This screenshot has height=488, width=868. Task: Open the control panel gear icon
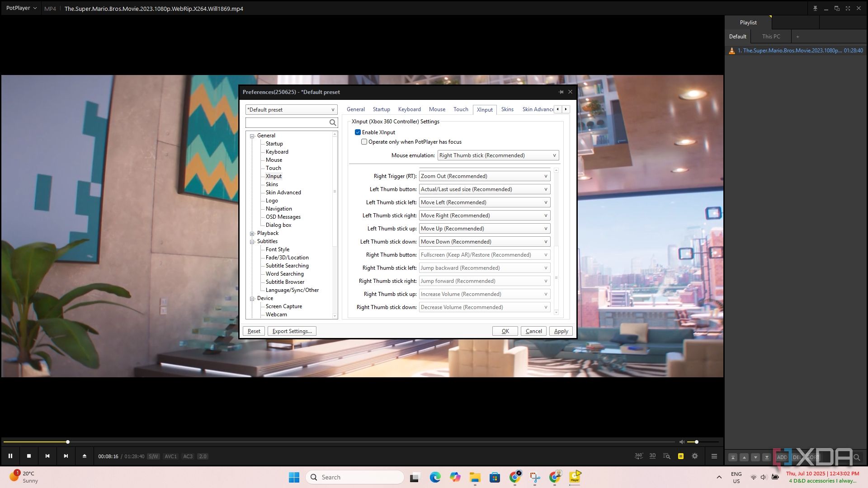695,456
